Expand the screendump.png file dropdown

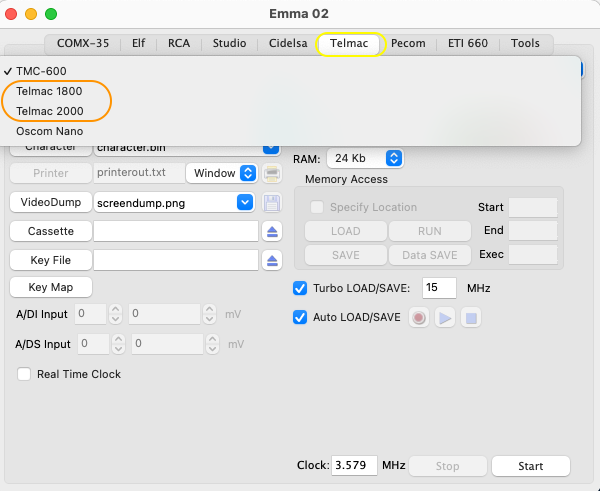coord(245,202)
